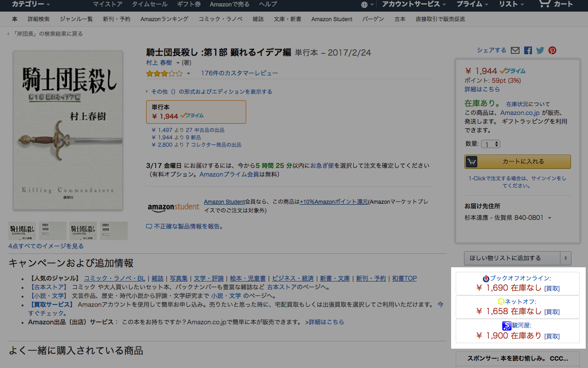Select the second barcode thumbnail
The height and width of the screenshot is (368, 588).
pyautogui.click(x=53, y=231)
